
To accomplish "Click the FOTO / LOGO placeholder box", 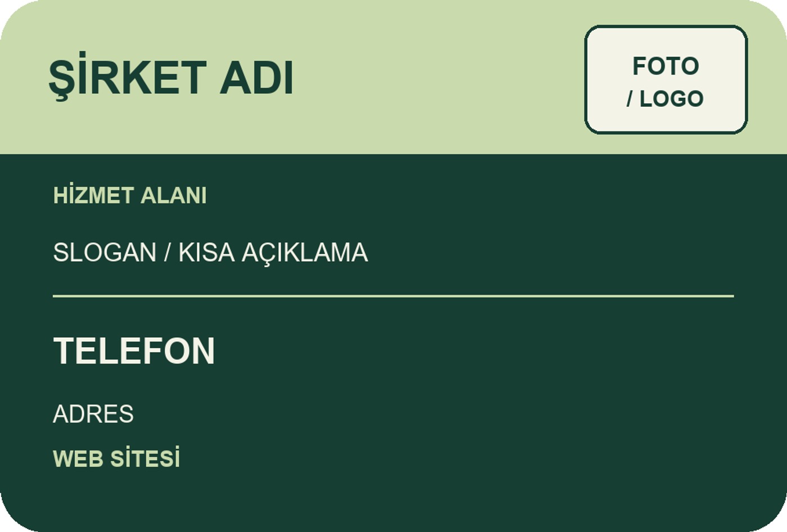I will click(x=666, y=79).
